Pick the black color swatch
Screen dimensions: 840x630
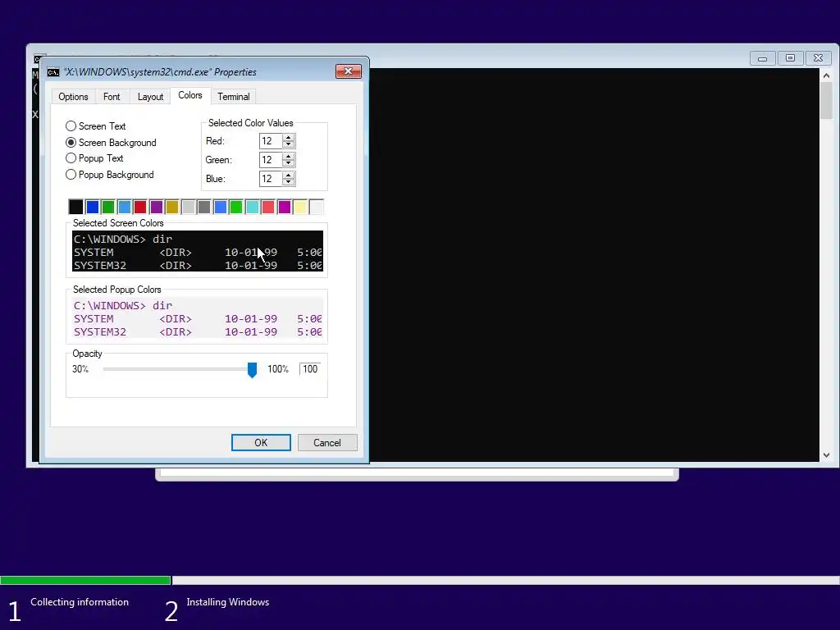[76, 207]
